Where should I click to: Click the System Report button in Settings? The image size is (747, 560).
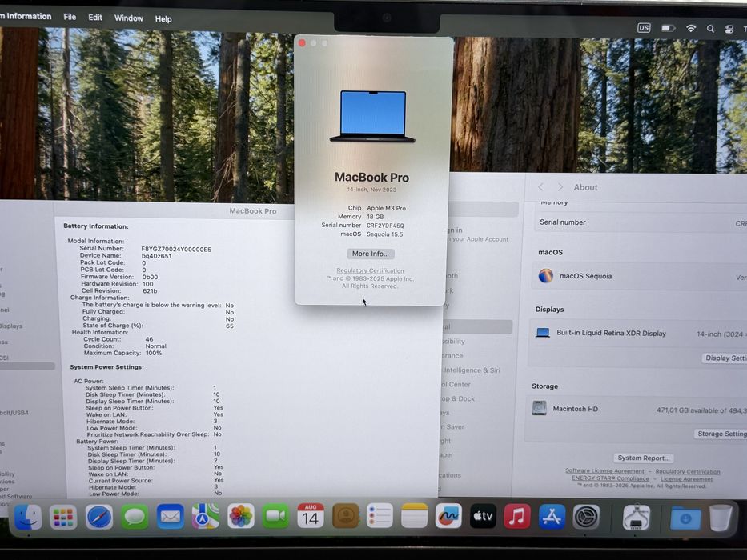pyautogui.click(x=643, y=458)
